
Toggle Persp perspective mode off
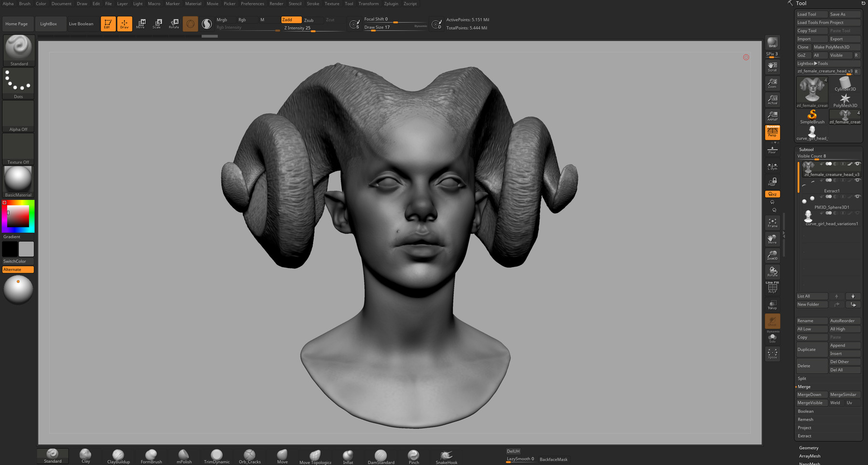coord(772,132)
